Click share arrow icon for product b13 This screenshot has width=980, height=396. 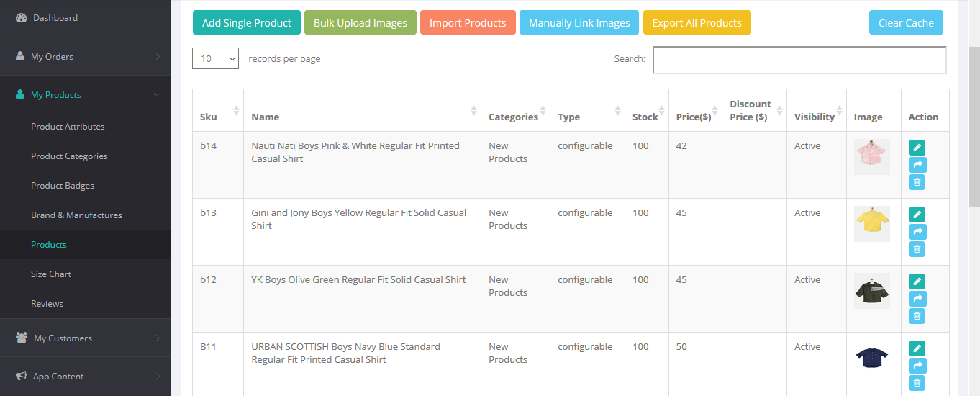click(x=917, y=232)
